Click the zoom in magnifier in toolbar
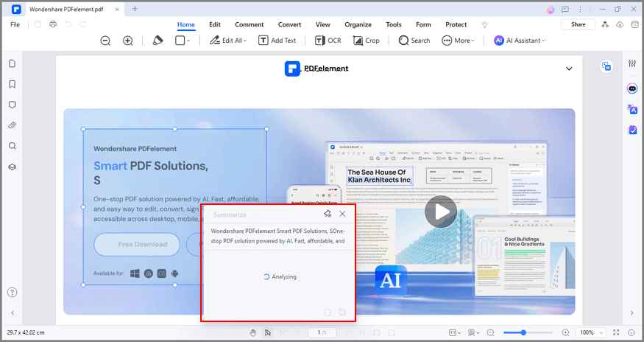The height and width of the screenshot is (342, 644). (x=128, y=41)
